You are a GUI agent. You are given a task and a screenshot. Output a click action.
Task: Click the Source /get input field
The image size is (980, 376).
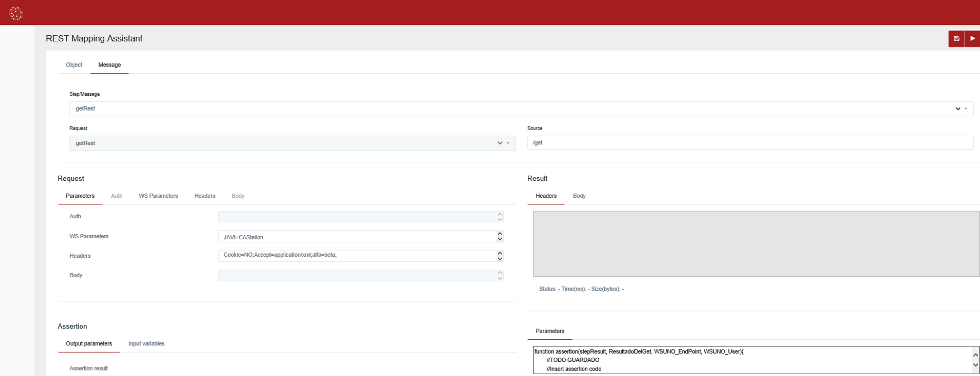point(749,143)
